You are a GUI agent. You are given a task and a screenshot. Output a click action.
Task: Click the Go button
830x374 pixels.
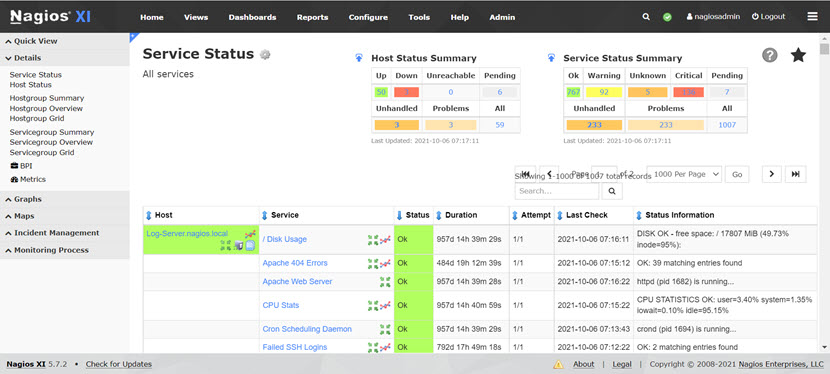point(737,175)
